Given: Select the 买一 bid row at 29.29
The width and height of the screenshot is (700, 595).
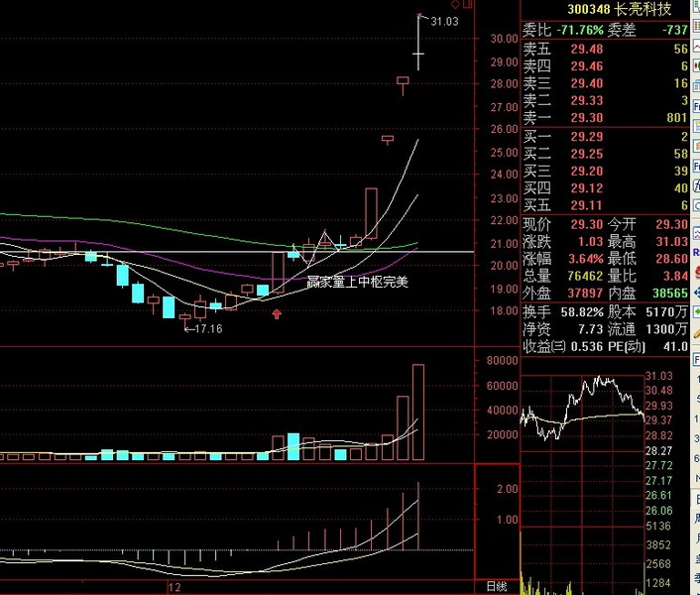Looking at the screenshot, I should [x=605, y=137].
